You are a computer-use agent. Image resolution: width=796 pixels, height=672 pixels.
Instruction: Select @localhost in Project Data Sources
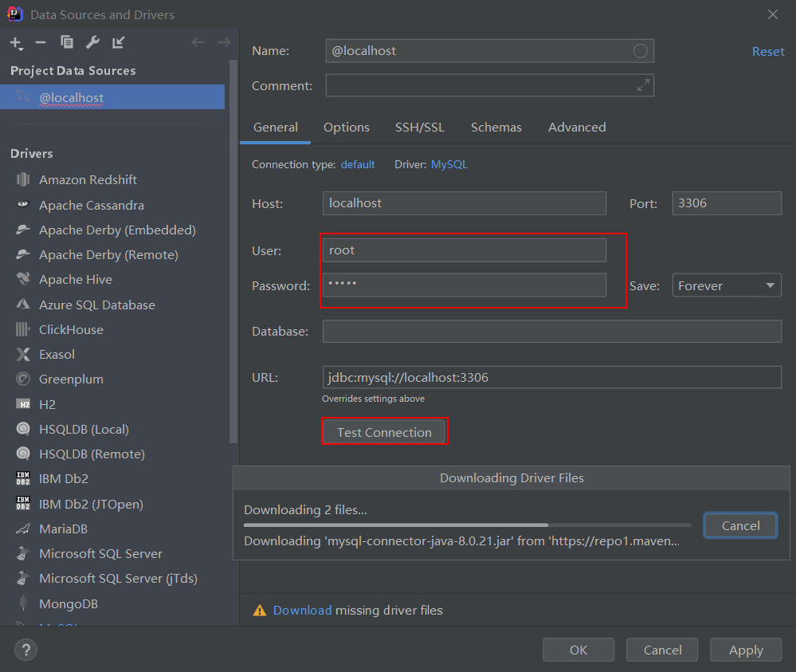tap(112, 97)
